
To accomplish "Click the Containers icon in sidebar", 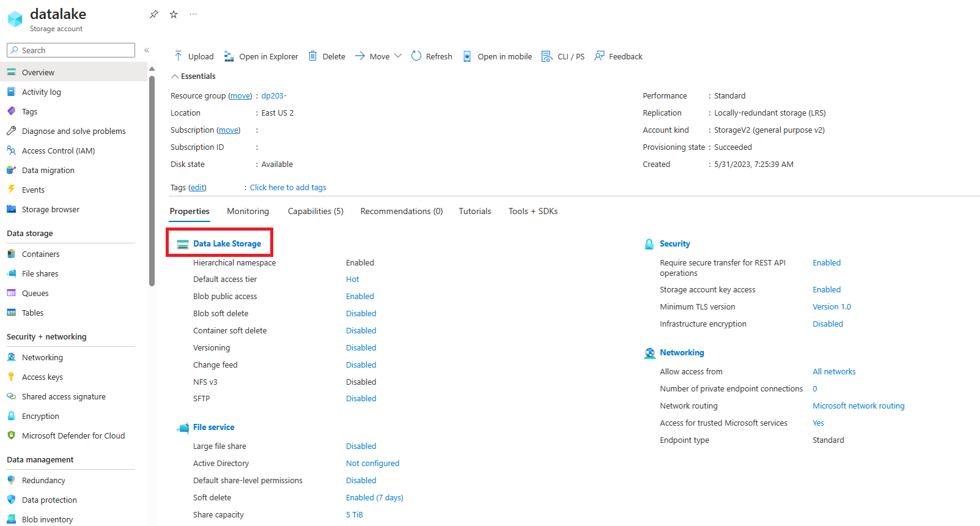I will [11, 254].
